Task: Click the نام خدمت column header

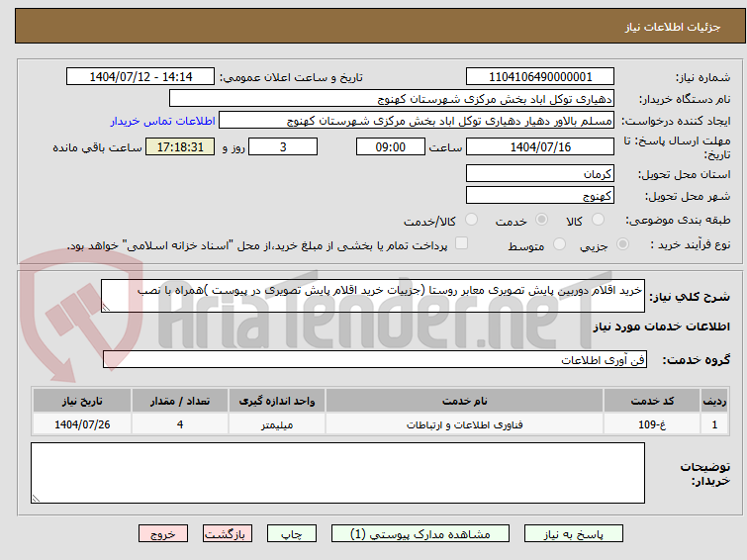Action: tap(464, 401)
